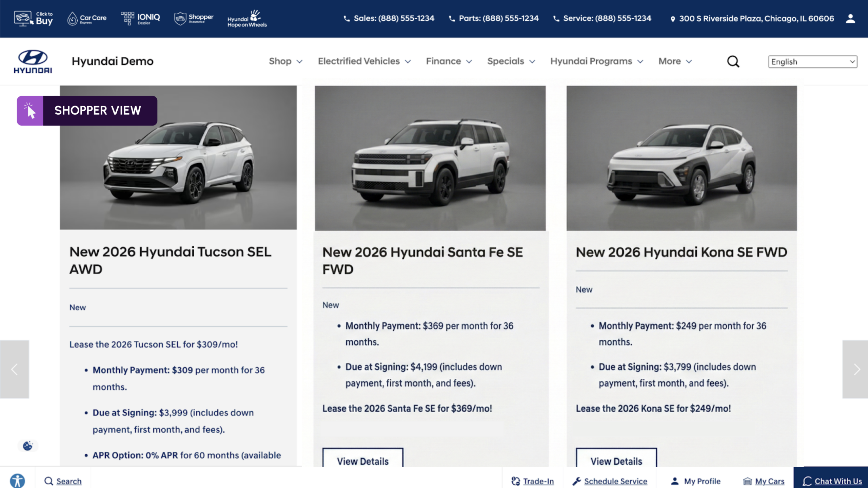868x488 pixels.
Task: Open the Trade-In link
Action: [538, 481]
